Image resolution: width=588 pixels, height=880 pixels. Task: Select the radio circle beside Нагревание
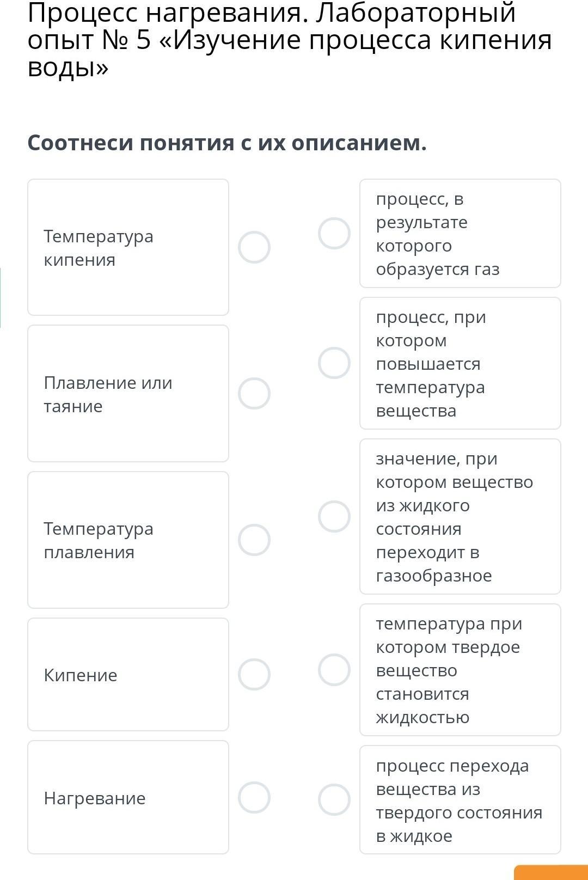pyautogui.click(x=254, y=797)
